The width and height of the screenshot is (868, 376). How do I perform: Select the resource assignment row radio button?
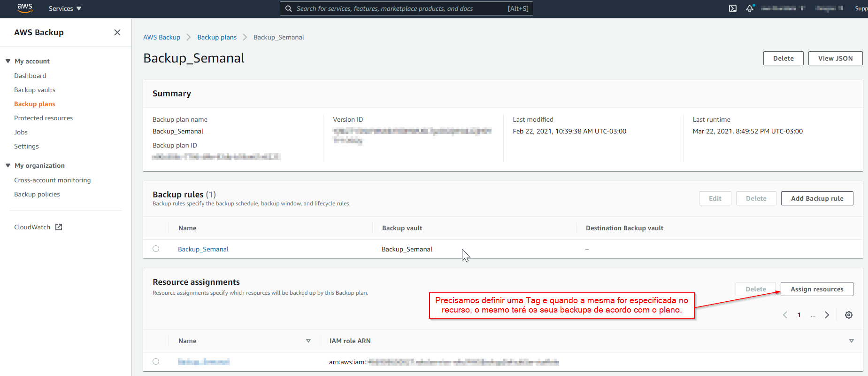point(156,361)
